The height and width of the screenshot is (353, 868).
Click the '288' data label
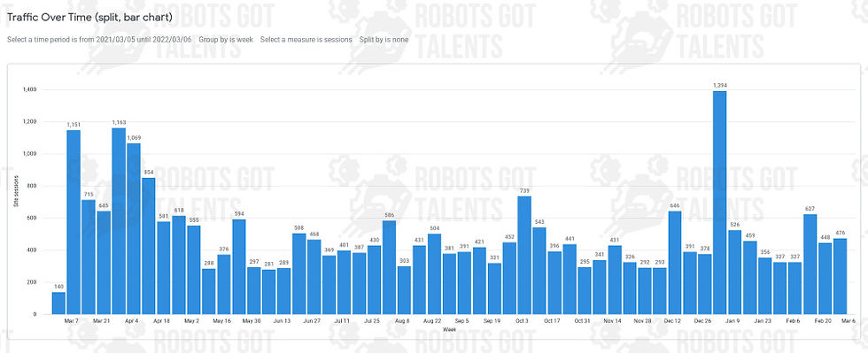point(209,263)
